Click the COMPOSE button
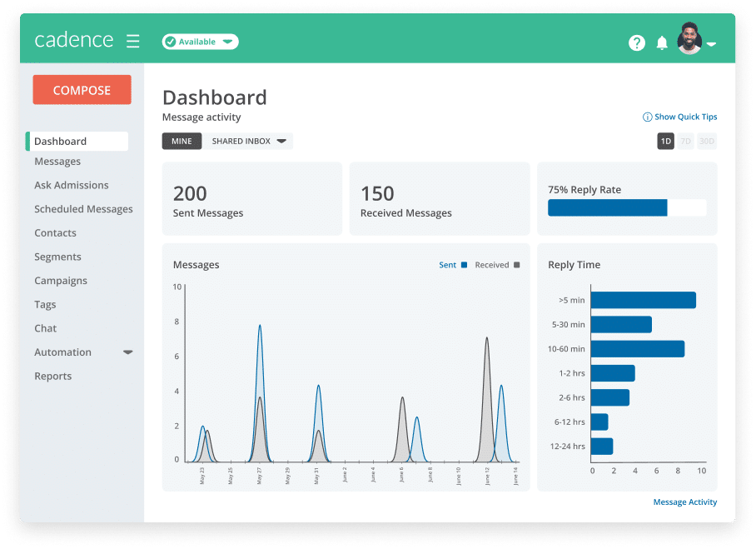756x549 pixels. (82, 90)
